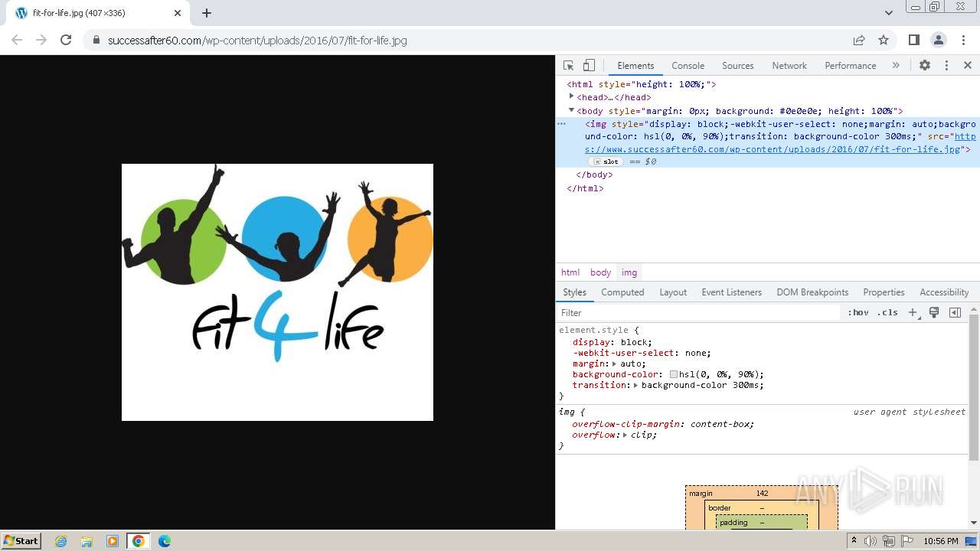Go forward in browser history

[41, 40]
